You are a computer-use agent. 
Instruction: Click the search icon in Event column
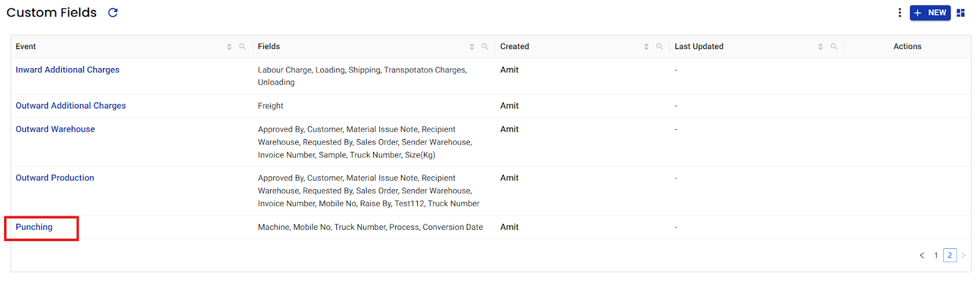243,47
